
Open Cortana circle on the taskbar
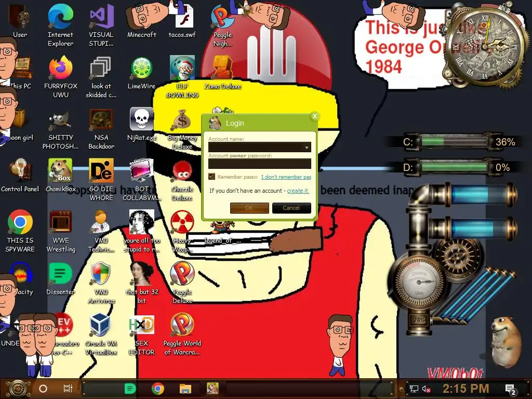(x=43, y=389)
